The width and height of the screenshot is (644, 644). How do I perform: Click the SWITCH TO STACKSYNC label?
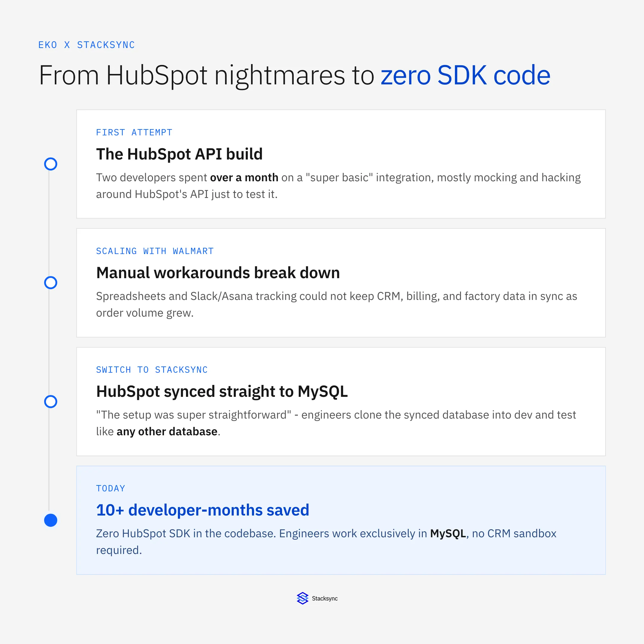[x=152, y=370]
